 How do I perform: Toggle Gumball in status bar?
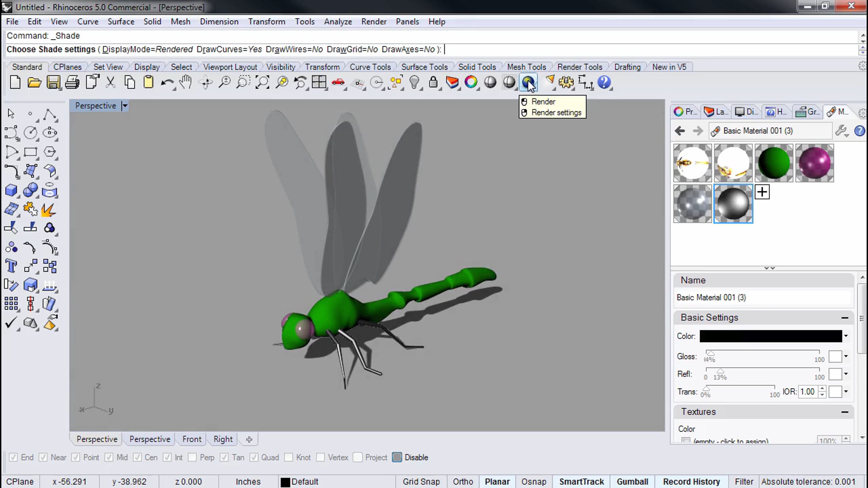pyautogui.click(x=632, y=482)
